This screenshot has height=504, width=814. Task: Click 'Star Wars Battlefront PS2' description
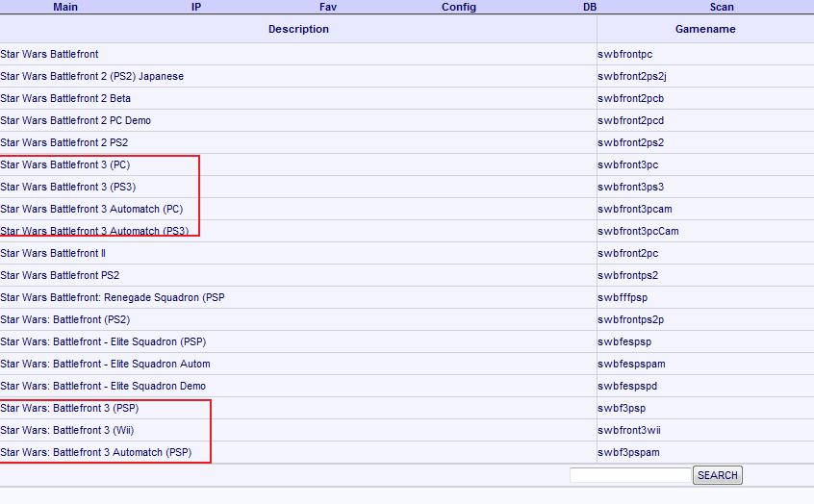pos(60,275)
